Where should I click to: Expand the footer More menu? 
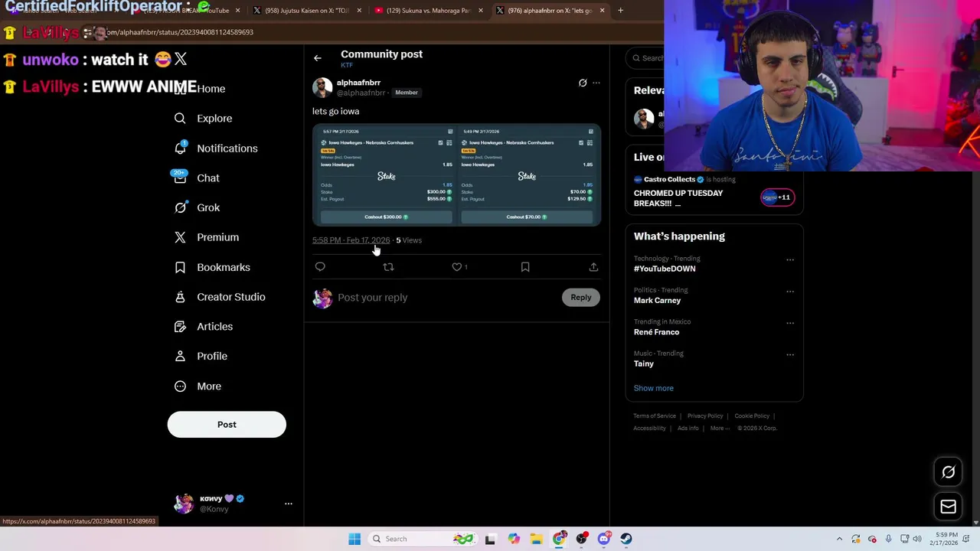[720, 429]
